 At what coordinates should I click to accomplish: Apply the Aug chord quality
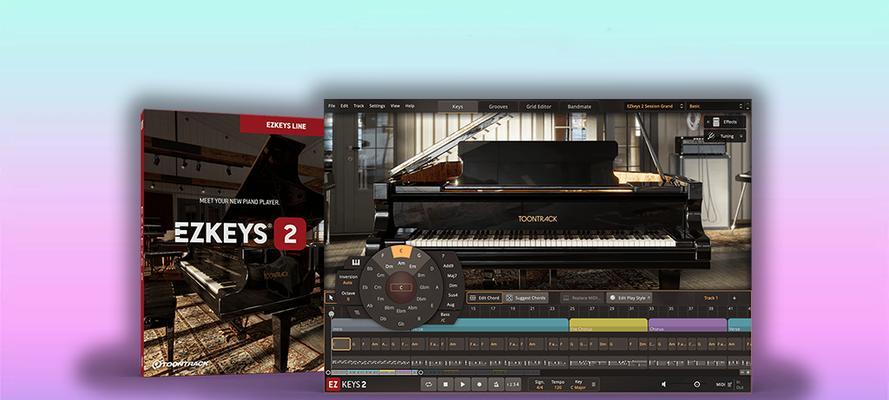[451, 305]
